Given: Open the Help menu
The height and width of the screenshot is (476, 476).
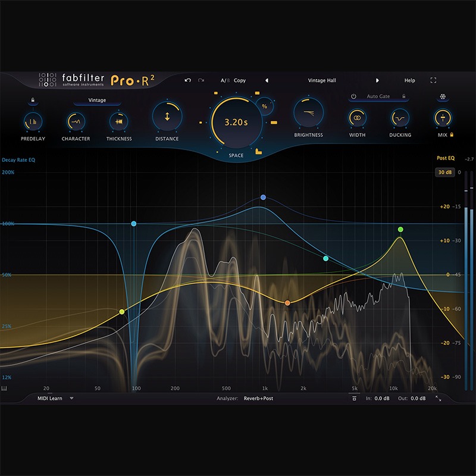Looking at the screenshot, I should pyautogui.click(x=409, y=80).
